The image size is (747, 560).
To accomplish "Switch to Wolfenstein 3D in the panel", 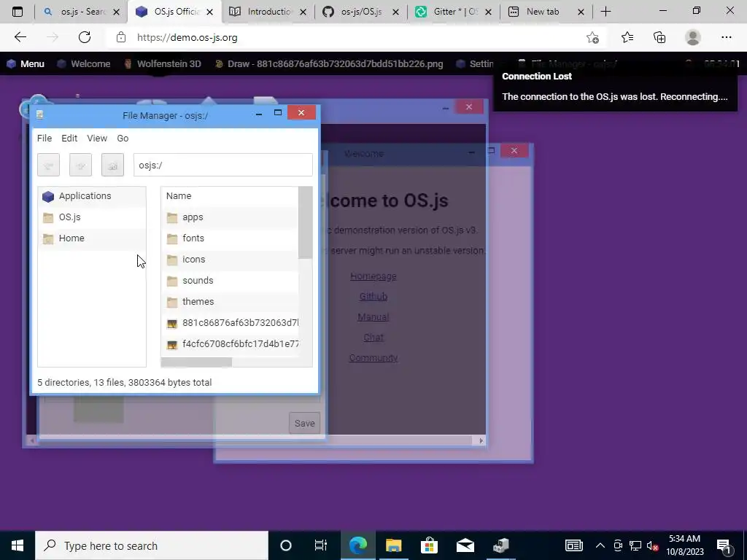I will pyautogui.click(x=162, y=64).
